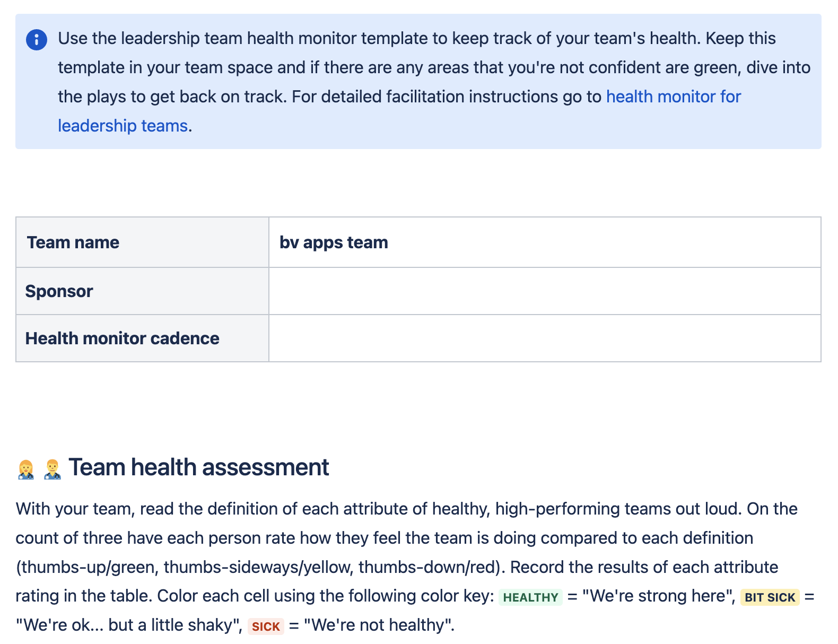The height and width of the screenshot is (644, 838).
Task: Click the empty Sponsor value cell
Action: [544, 291]
